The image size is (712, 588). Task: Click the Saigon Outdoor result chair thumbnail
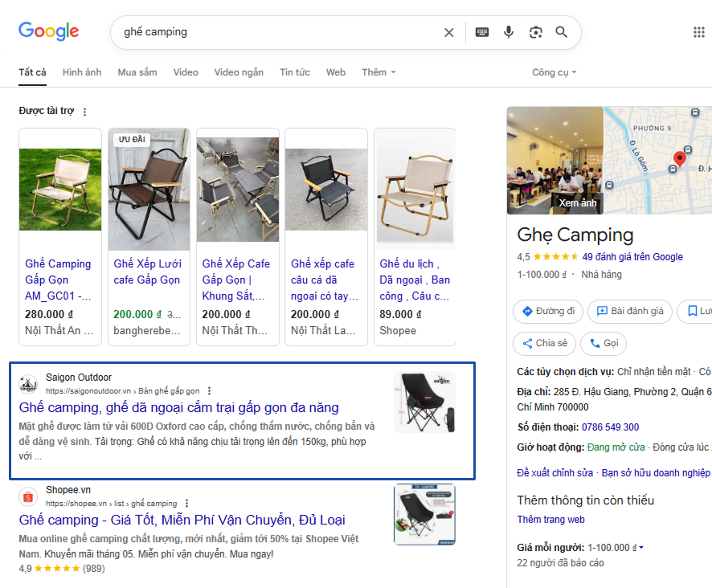tap(424, 402)
